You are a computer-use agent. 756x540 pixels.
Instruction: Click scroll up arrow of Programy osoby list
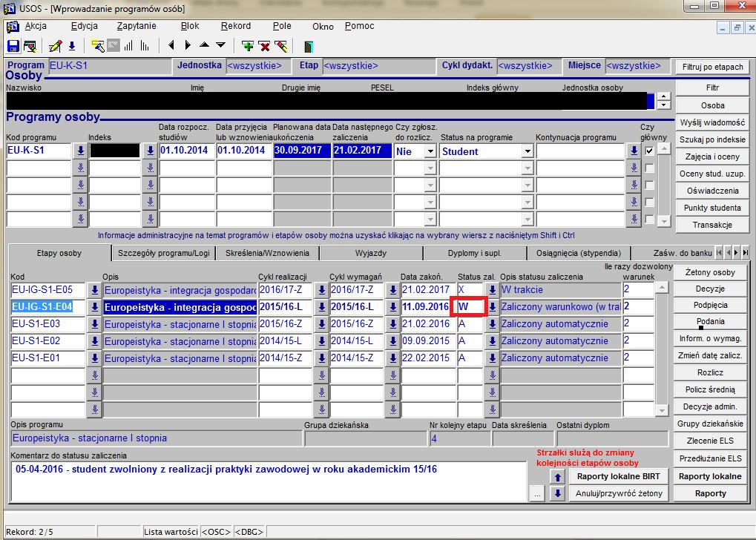(x=665, y=148)
